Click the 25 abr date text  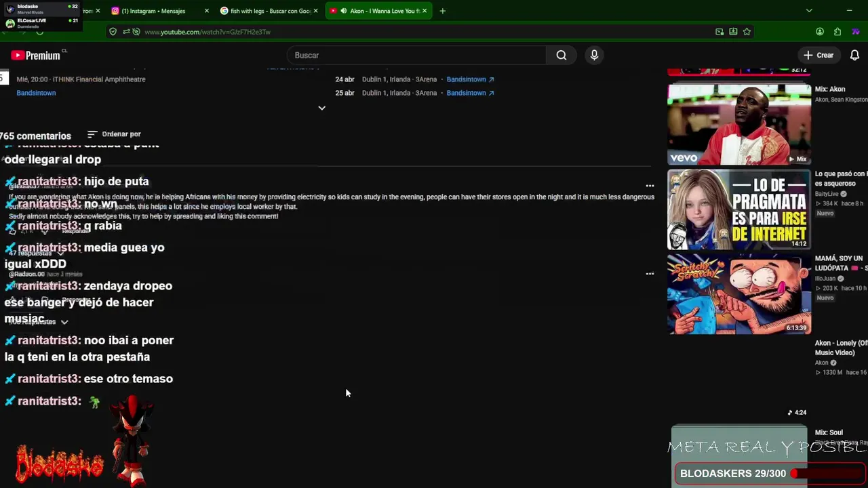click(344, 93)
